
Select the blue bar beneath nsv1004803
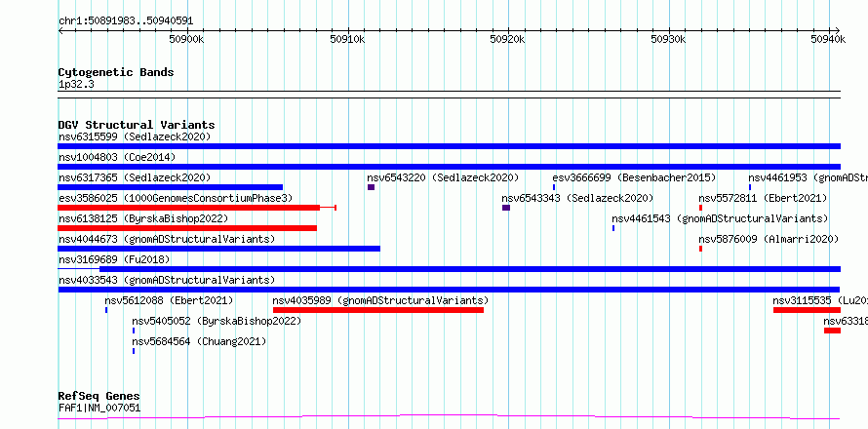[449, 167]
